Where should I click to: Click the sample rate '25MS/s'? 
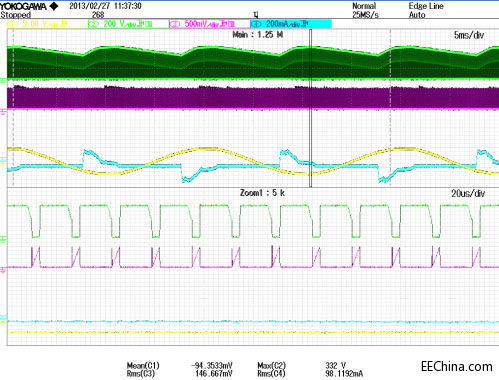pyautogui.click(x=365, y=15)
